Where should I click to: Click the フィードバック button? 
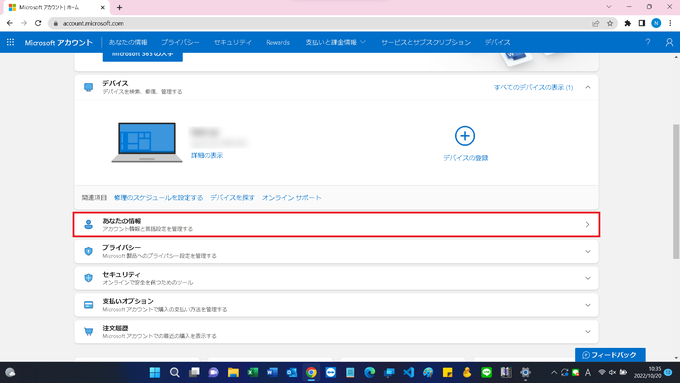click(x=610, y=355)
